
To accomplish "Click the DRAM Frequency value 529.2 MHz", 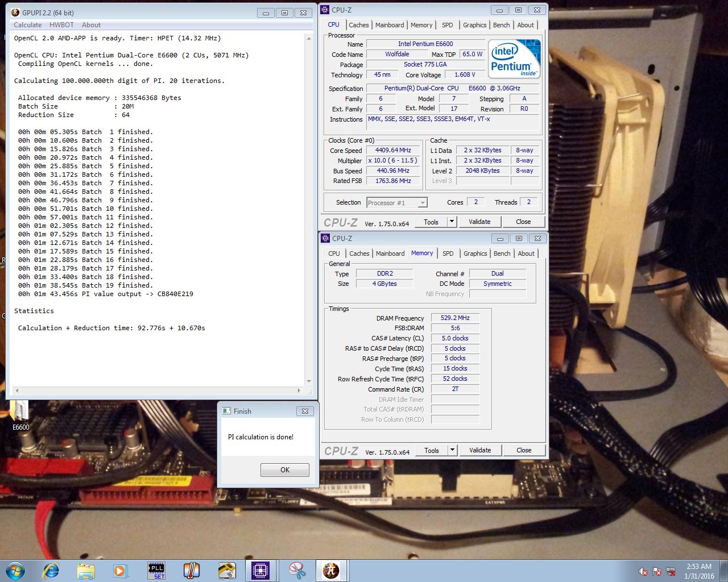I will (x=455, y=318).
